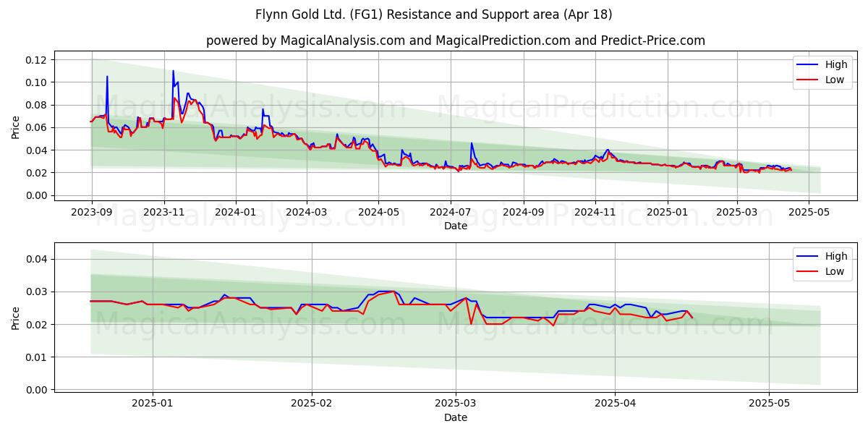Select the top chart's '2025-03' date tick label
The image size is (868, 434).
point(737,213)
